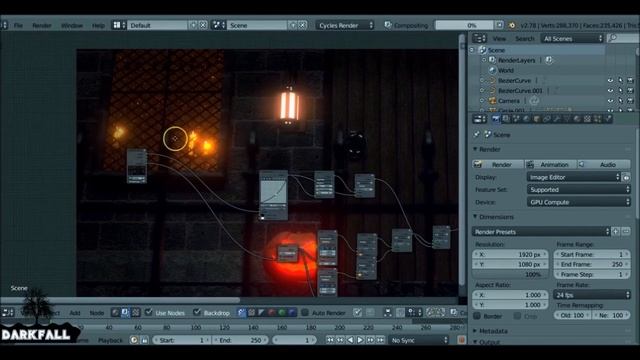Open the Render Layers properties tab icon
Image resolution: width=640 pixels, height=360 pixels.
(x=506, y=119)
